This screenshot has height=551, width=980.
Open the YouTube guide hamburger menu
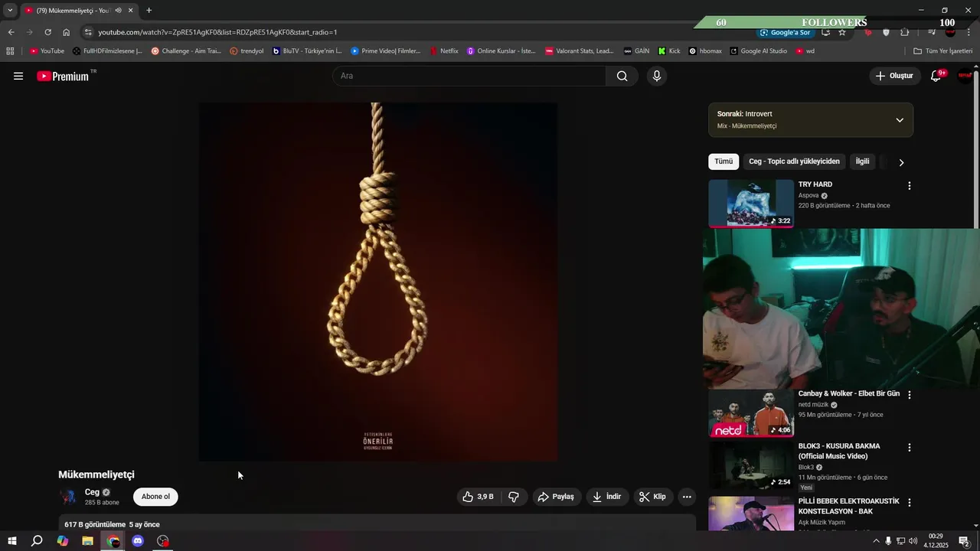tap(18, 76)
